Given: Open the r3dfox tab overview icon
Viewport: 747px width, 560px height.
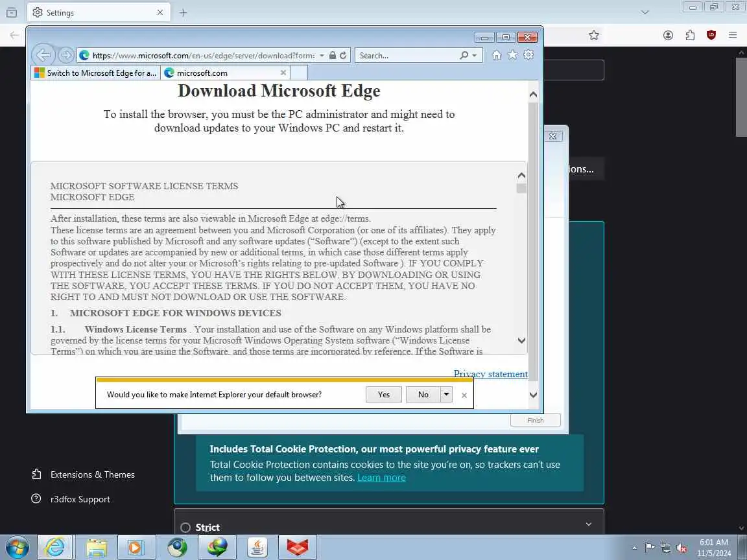Looking at the screenshot, I should tap(12, 13).
